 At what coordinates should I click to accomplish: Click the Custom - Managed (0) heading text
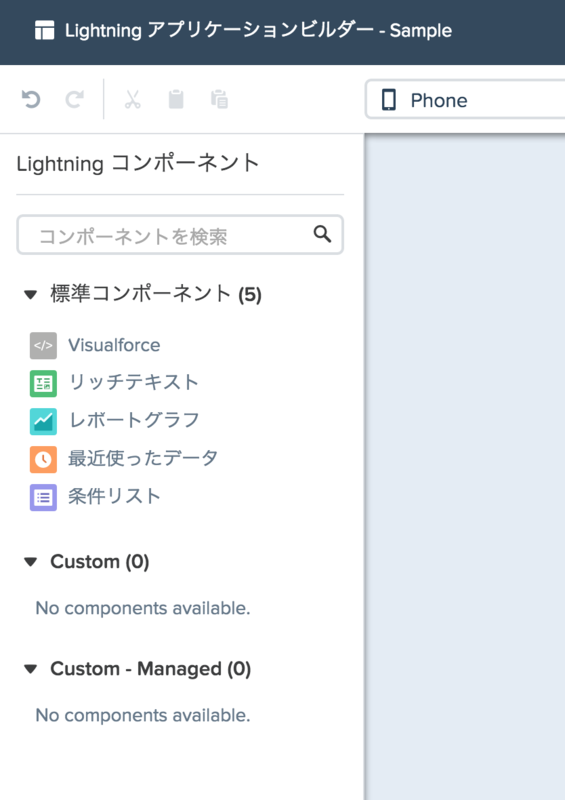pyautogui.click(x=151, y=669)
